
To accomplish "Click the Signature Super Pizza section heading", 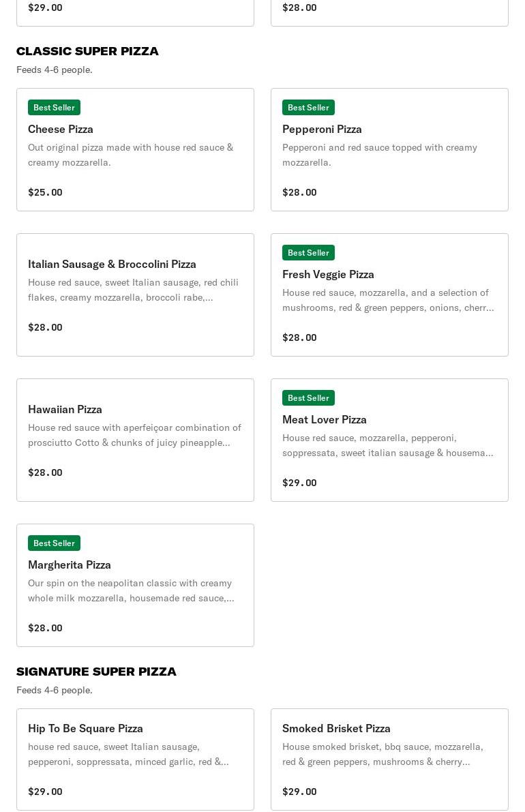I will [96, 672].
